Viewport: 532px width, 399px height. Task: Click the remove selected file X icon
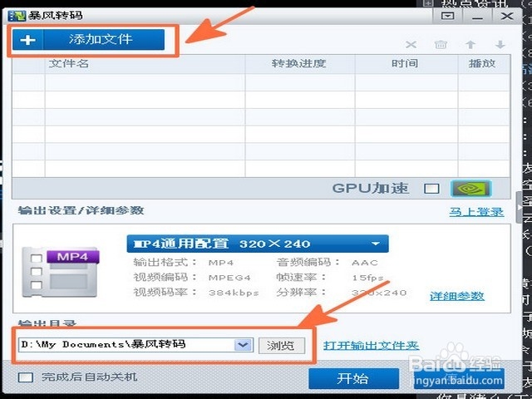tap(411, 44)
